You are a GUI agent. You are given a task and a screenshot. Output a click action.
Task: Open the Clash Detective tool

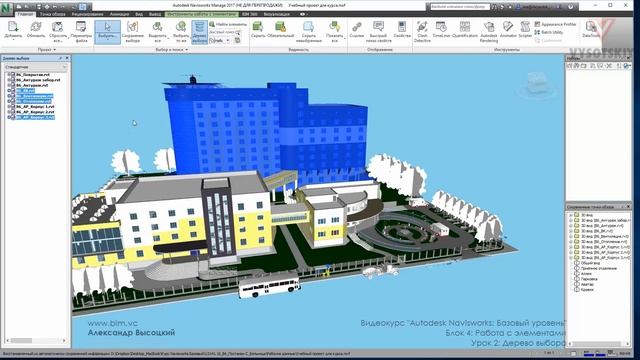[422, 31]
